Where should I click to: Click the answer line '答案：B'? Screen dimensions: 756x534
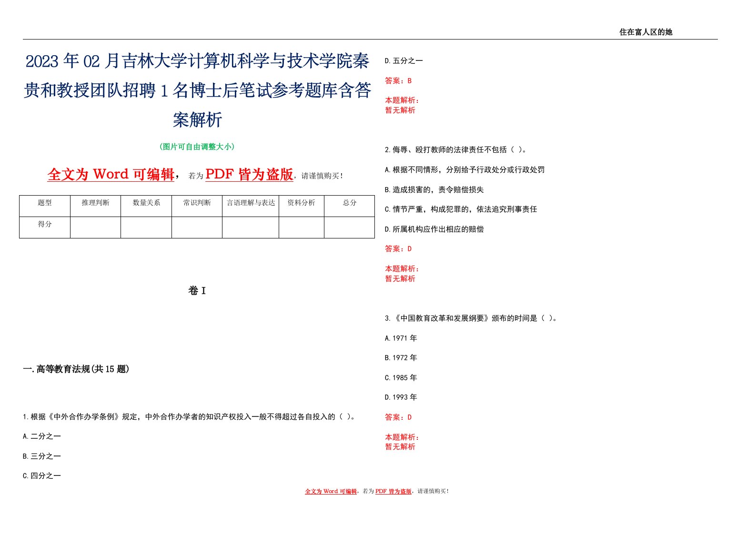click(398, 81)
